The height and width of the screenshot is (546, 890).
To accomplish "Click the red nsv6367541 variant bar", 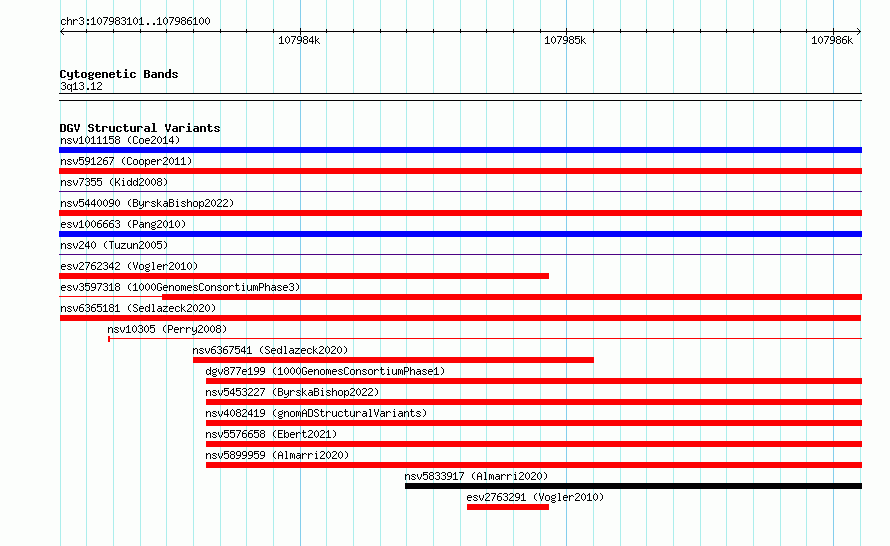I will 393,360.
